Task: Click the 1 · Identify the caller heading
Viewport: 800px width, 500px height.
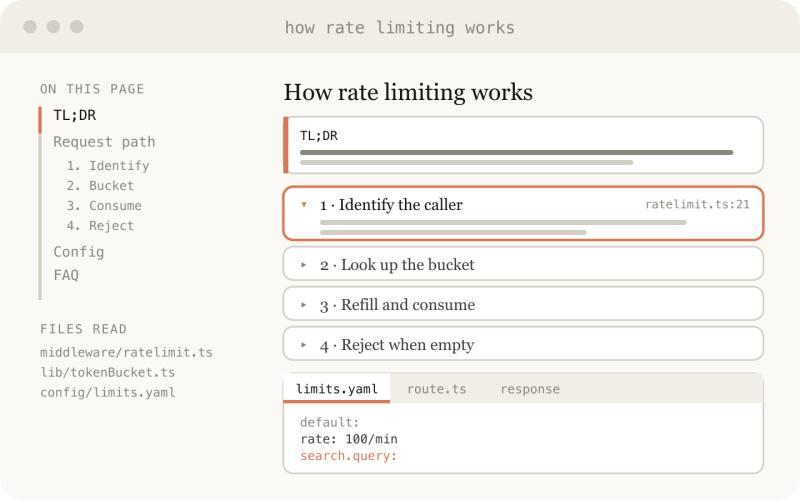Action: point(391,205)
